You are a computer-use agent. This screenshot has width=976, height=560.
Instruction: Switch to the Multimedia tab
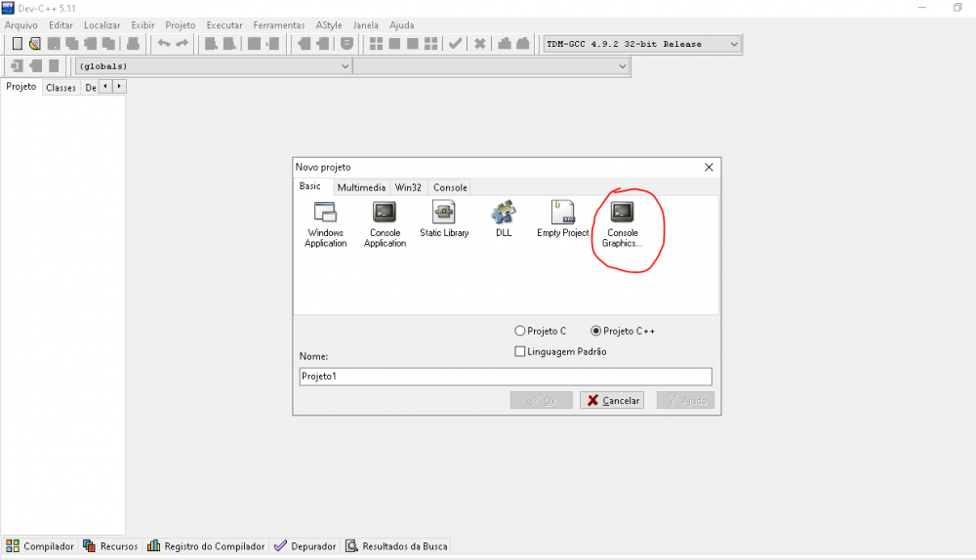coord(361,187)
